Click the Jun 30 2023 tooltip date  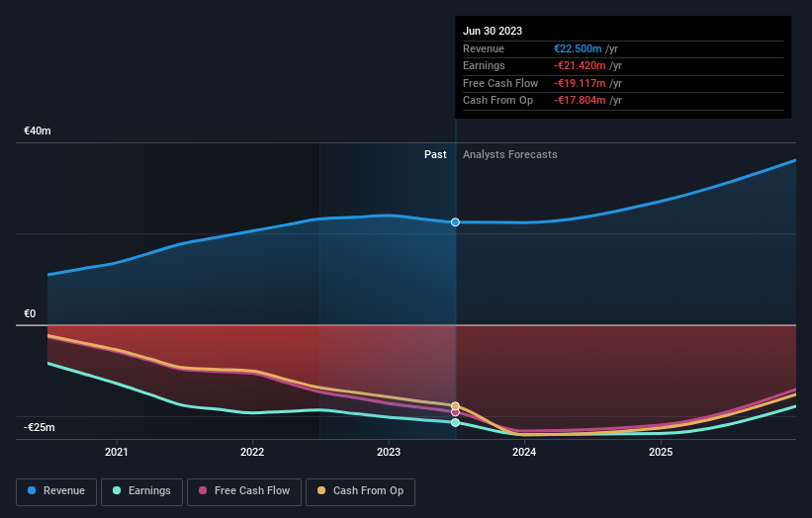[x=493, y=31]
